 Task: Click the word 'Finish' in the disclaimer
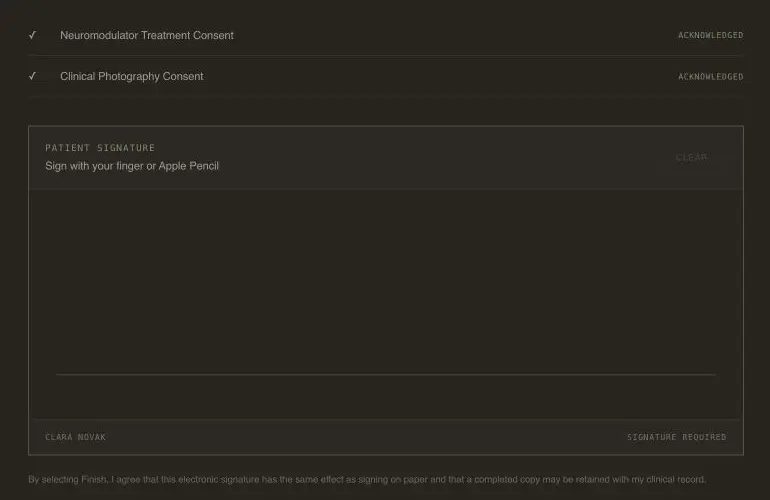pyautogui.click(x=93, y=479)
